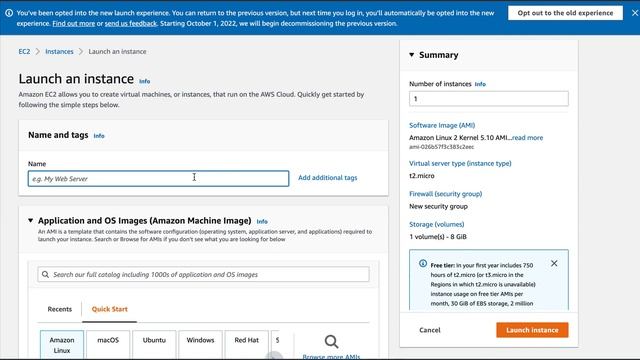640x360 pixels.
Task: Choose the Red Hat AMI tile
Action: coord(247,345)
